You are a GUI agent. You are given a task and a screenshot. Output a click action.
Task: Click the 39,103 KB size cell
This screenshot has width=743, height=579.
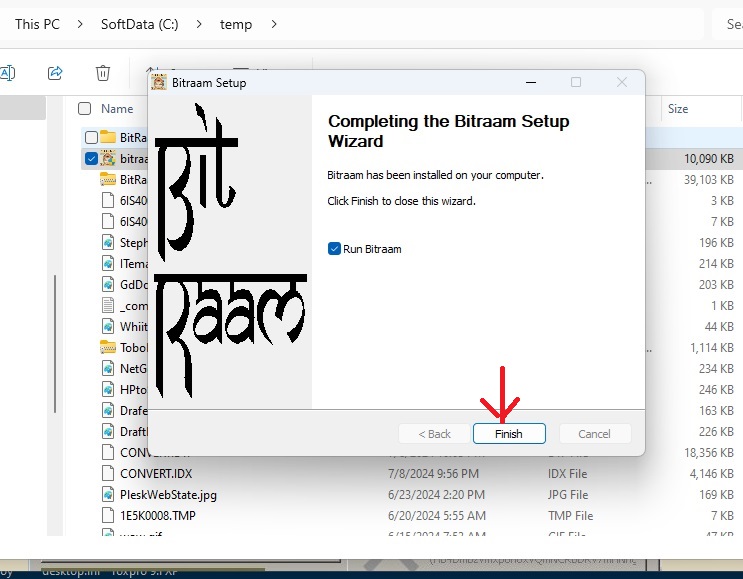(x=709, y=180)
